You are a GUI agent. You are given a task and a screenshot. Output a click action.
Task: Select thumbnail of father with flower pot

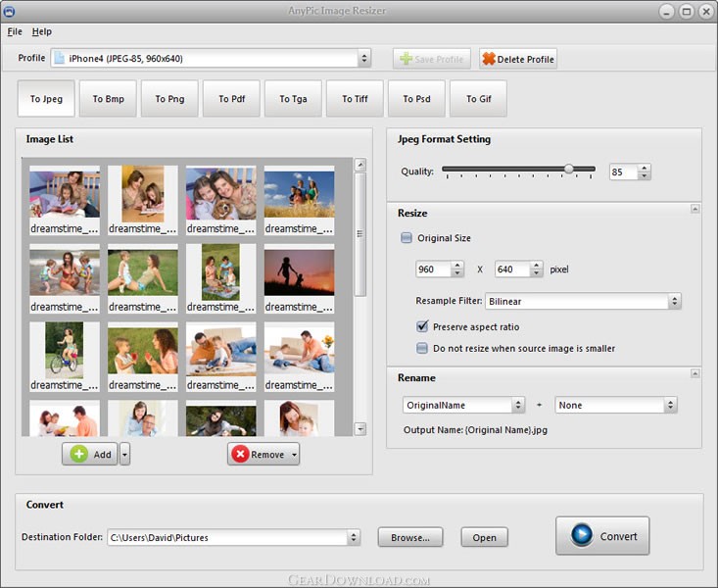click(x=299, y=357)
